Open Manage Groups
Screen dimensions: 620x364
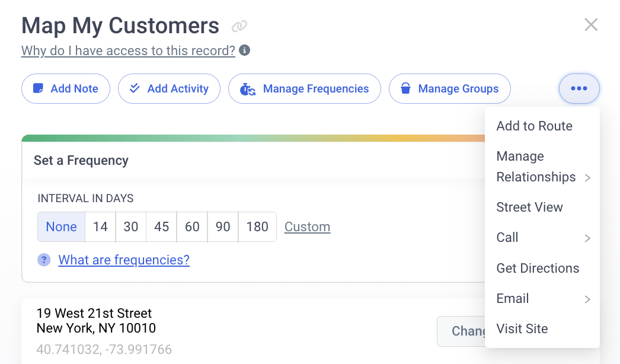[449, 88]
